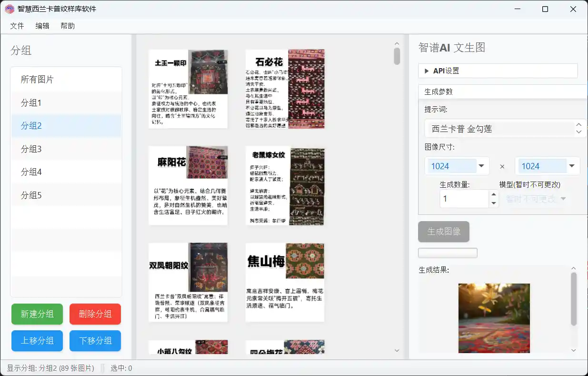Click the 新建分组 button

point(37,314)
